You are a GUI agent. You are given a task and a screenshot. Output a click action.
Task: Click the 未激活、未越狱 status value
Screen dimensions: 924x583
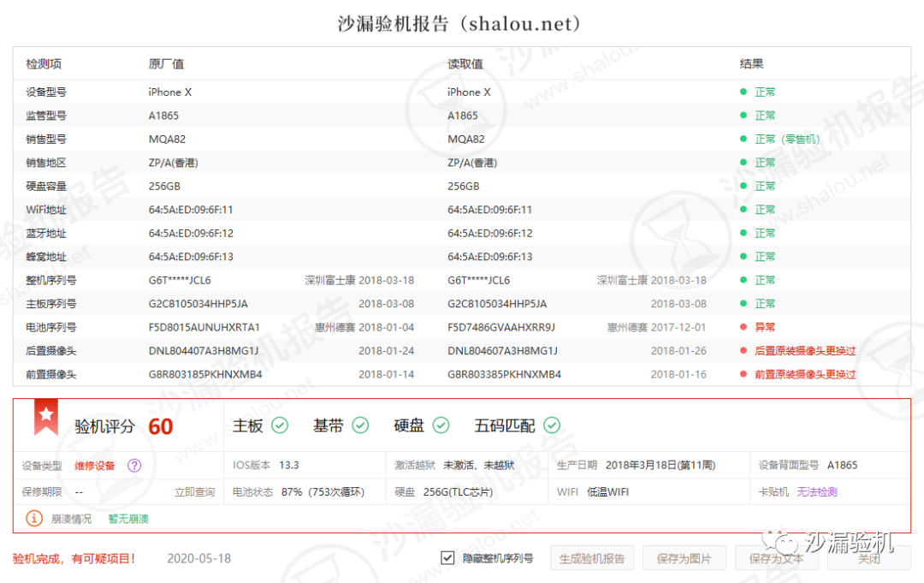pos(478,465)
